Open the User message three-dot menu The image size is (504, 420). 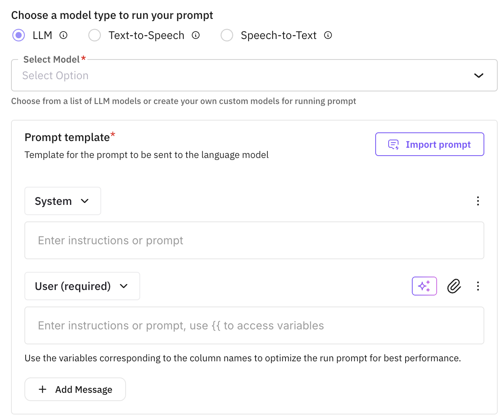tap(478, 286)
